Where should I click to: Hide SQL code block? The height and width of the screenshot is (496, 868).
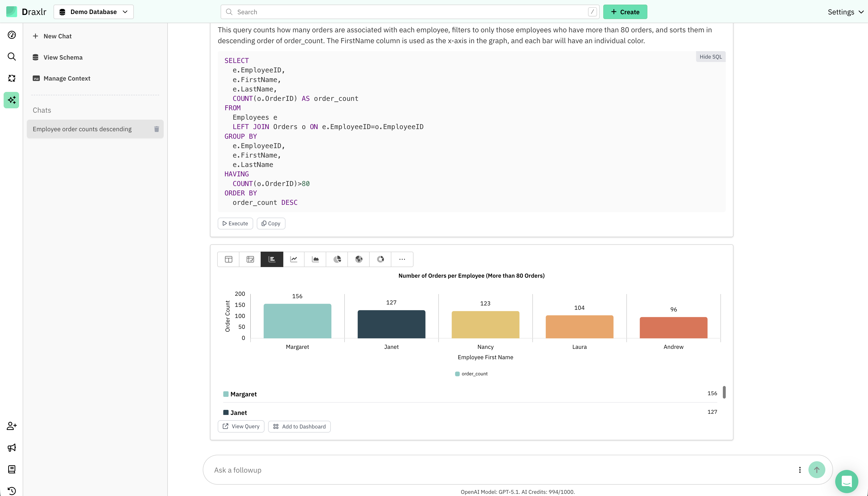coord(710,56)
